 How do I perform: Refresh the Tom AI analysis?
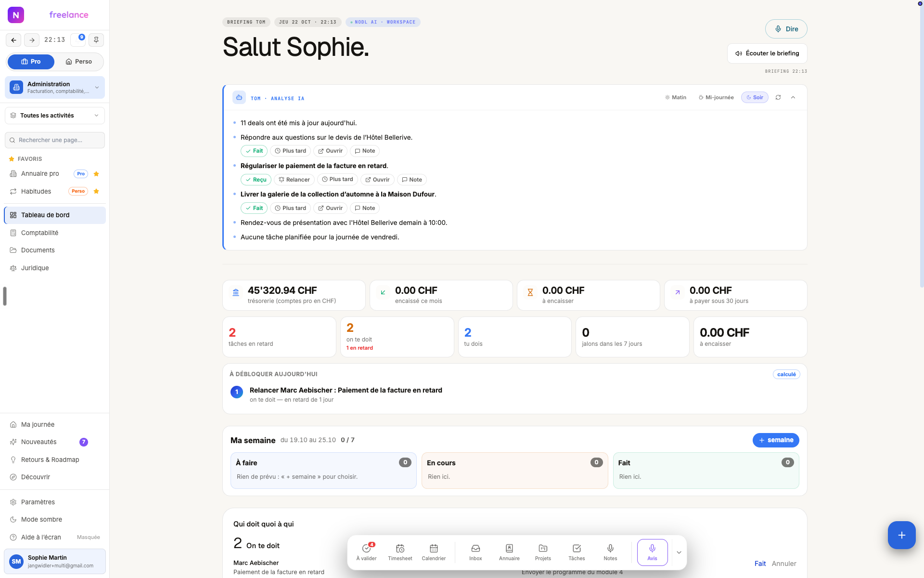pyautogui.click(x=778, y=97)
